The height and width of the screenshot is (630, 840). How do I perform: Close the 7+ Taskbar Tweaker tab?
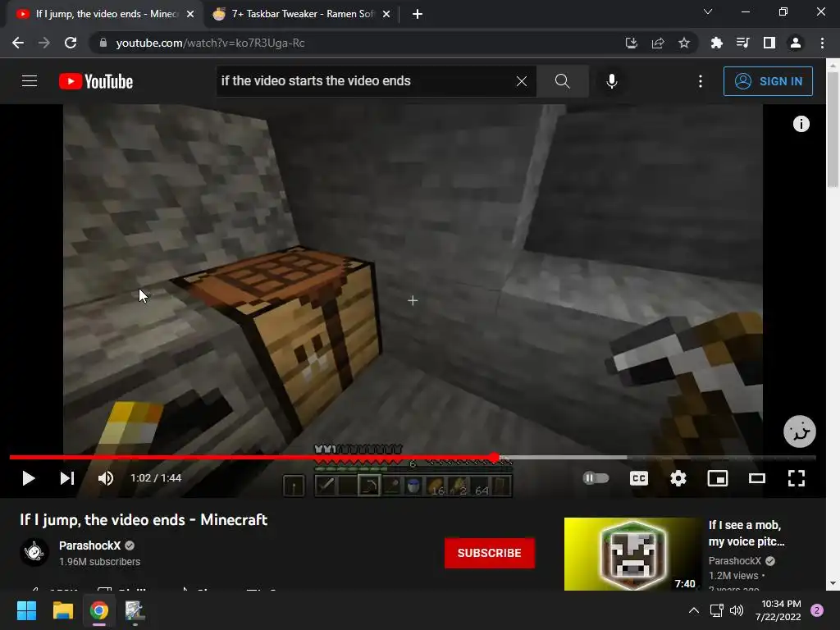pyautogui.click(x=386, y=14)
